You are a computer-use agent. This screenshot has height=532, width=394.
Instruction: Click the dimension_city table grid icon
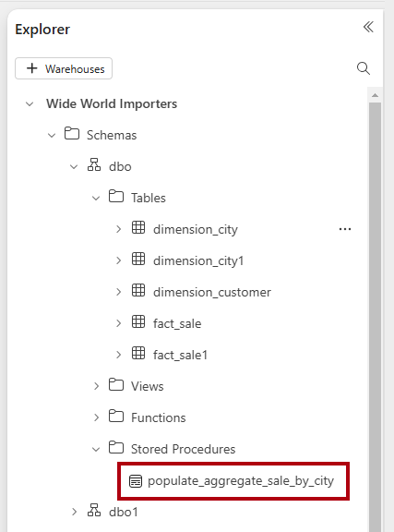tap(138, 227)
